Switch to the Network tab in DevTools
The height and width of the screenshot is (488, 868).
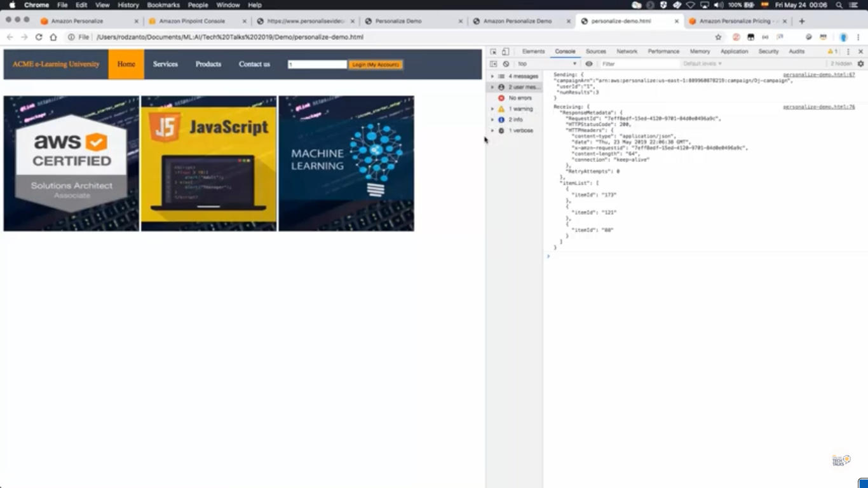[627, 51]
